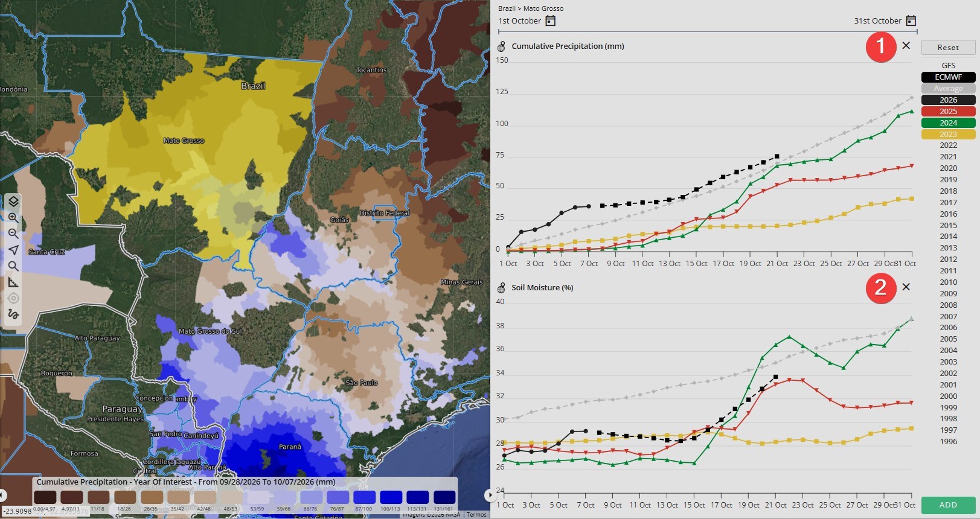Screen dimensions: 980x519
Task: Click the green ADD button
Action: click(948, 505)
